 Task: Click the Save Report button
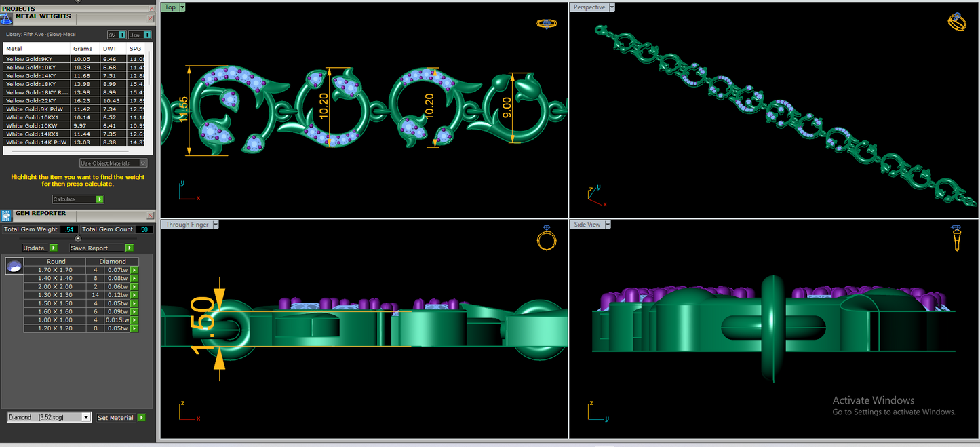(x=101, y=248)
